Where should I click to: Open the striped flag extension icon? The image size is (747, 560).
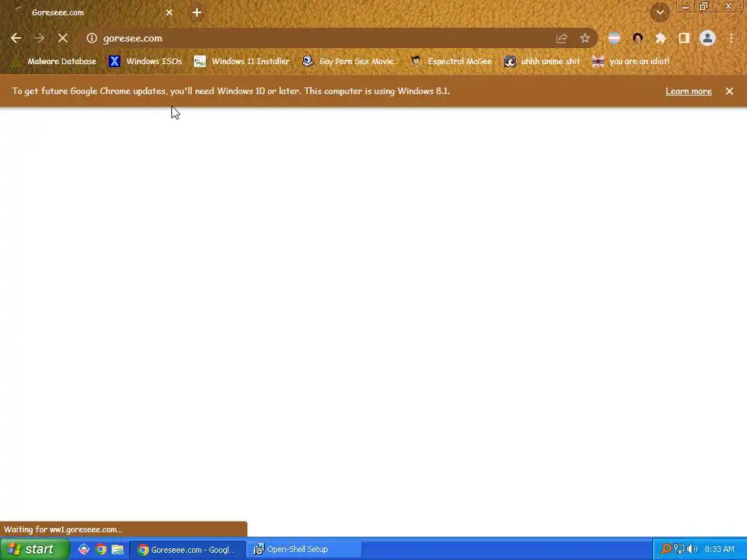click(614, 39)
